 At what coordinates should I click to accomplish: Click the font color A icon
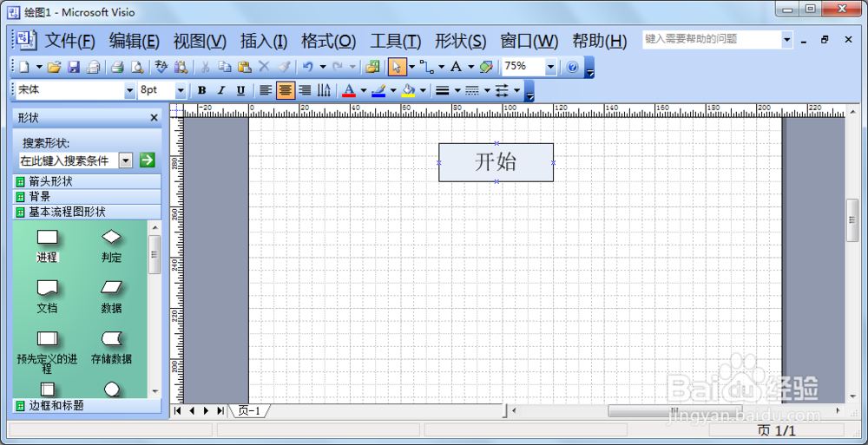(x=349, y=90)
